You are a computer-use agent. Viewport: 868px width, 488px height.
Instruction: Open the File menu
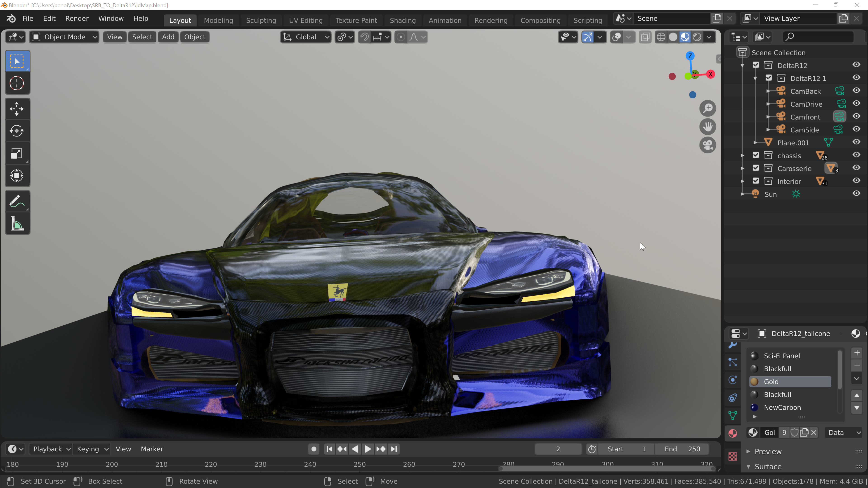pos(28,19)
